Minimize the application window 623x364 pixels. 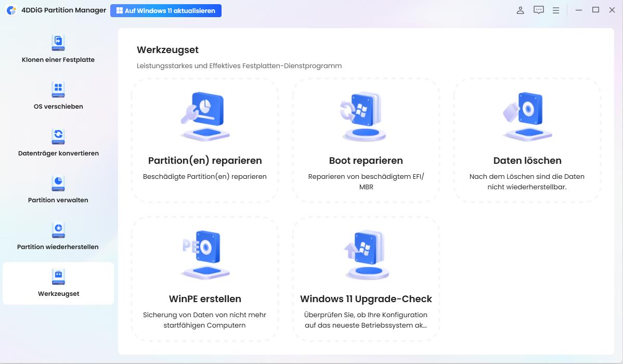point(579,10)
